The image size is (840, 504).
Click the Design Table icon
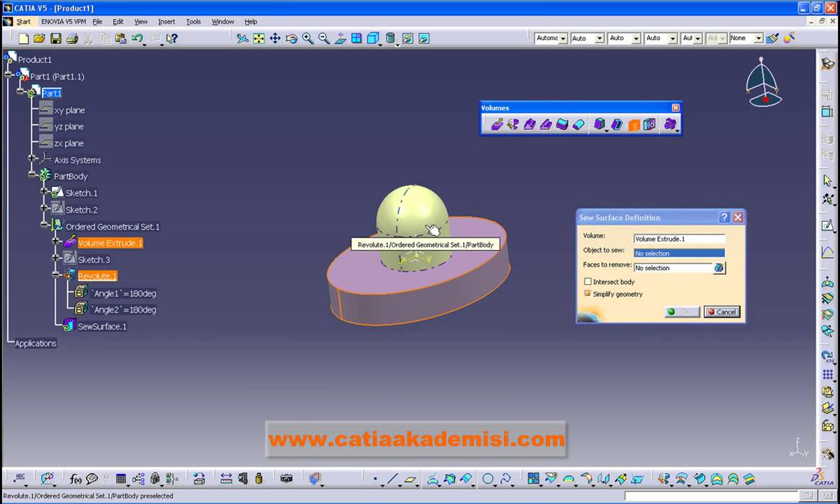pos(121,479)
